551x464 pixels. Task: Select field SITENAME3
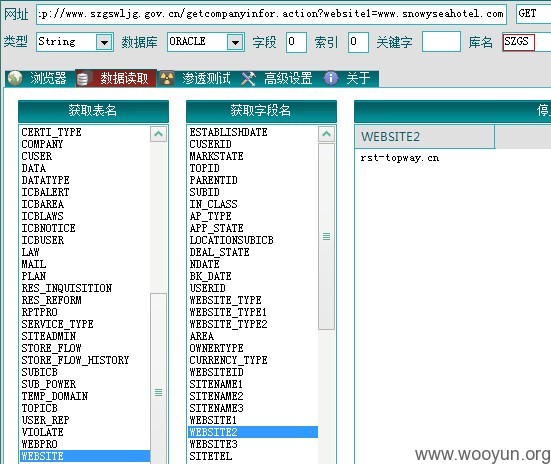[x=216, y=408]
